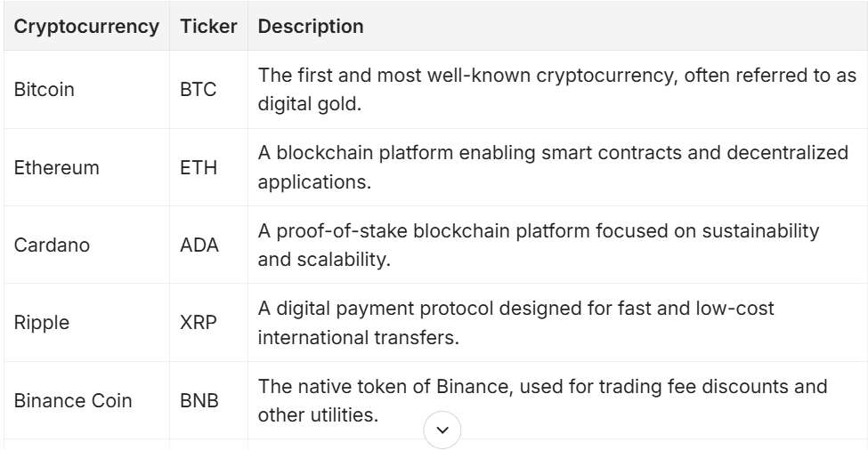Select the Bitcoin name cell
Viewport: 868px width, 450px height.
click(45, 91)
